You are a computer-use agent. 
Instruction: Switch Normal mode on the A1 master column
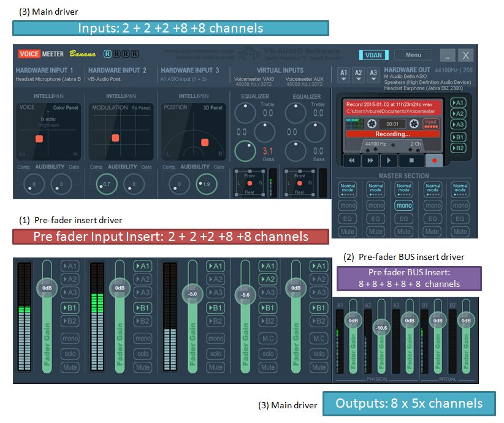tap(348, 189)
